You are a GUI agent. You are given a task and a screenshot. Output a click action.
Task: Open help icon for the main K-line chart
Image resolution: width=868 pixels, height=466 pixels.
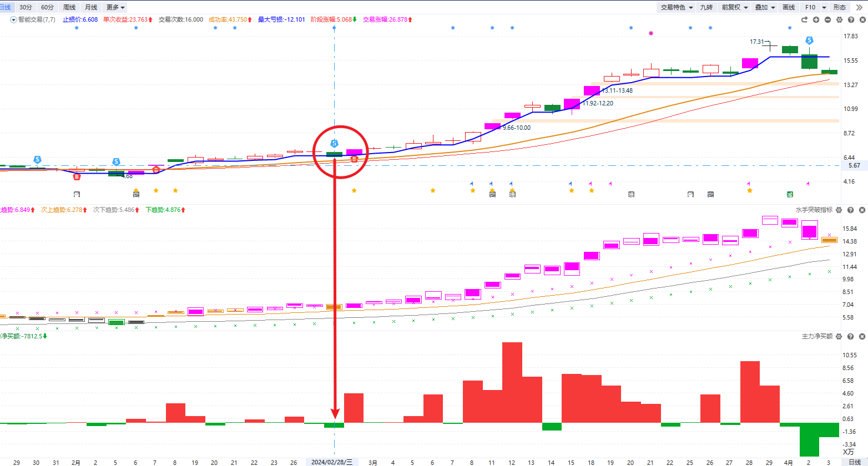coord(851,19)
